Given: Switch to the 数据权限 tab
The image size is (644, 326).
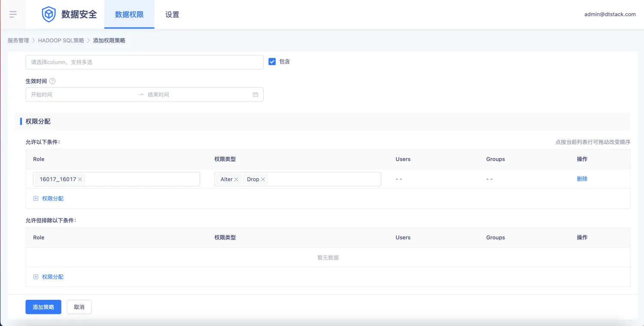Looking at the screenshot, I should click(129, 15).
